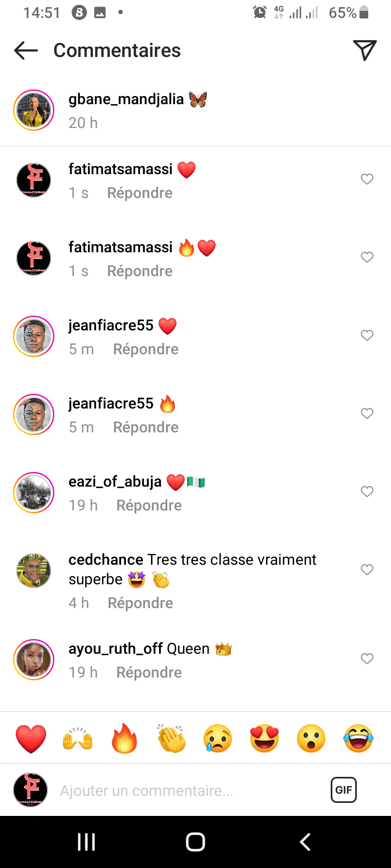The image size is (391, 868).
Task: Like jeanfiacre55's fire emoji comment
Action: (x=367, y=413)
